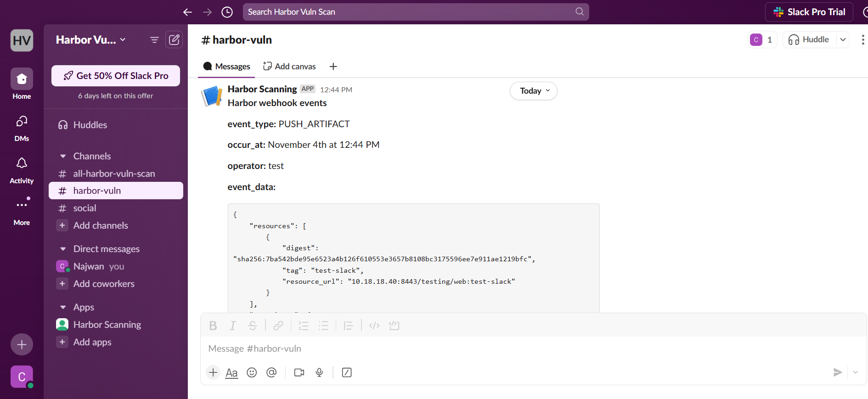Screen dimensions: 868x399
Task: Open the slash shortcuts icon
Action: 347,372
